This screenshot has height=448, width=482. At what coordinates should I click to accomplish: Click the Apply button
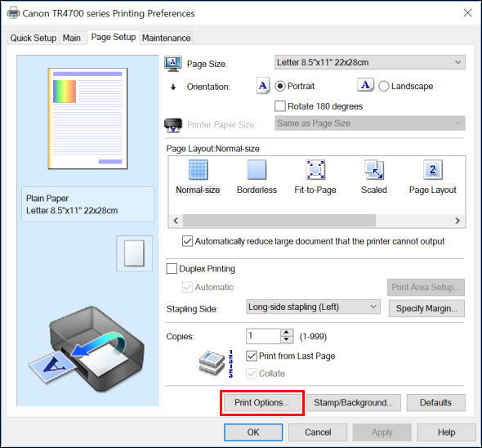(x=382, y=432)
